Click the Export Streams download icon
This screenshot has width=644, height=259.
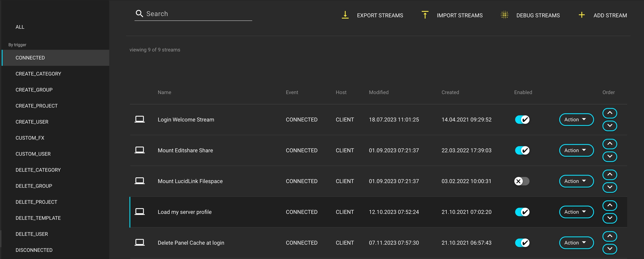[x=345, y=15]
